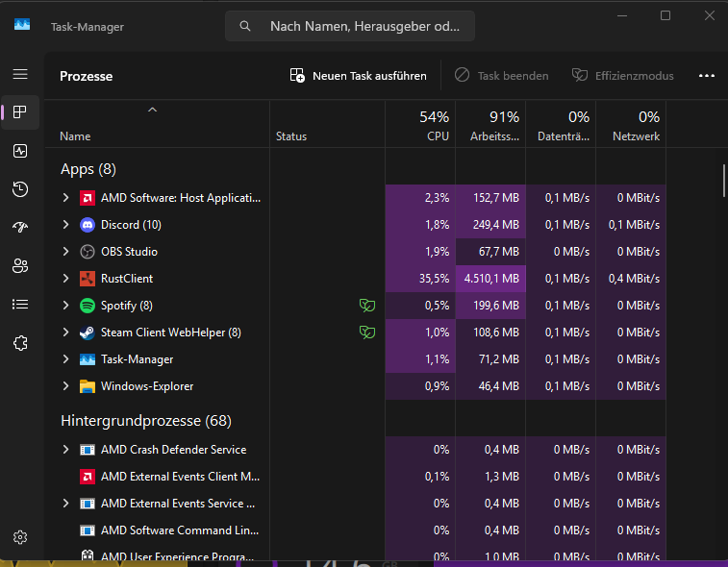Open the hamburger navigation menu

[x=20, y=74]
